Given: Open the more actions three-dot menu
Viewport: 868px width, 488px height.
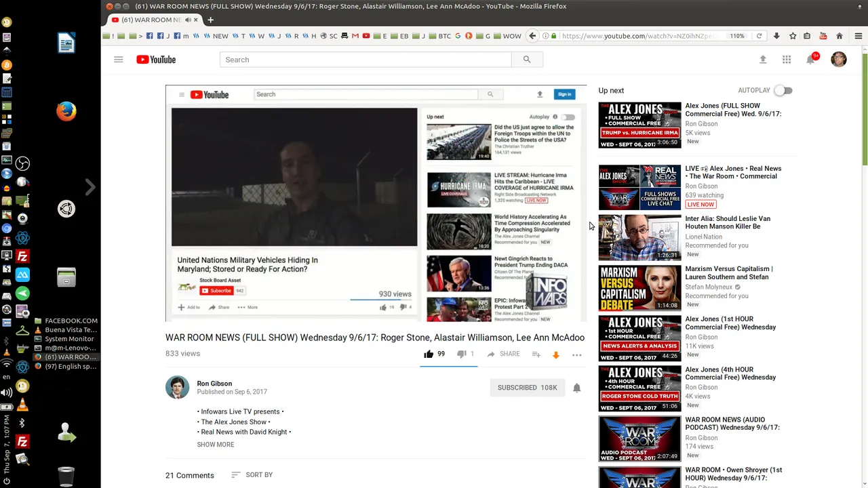Looking at the screenshot, I should point(577,354).
